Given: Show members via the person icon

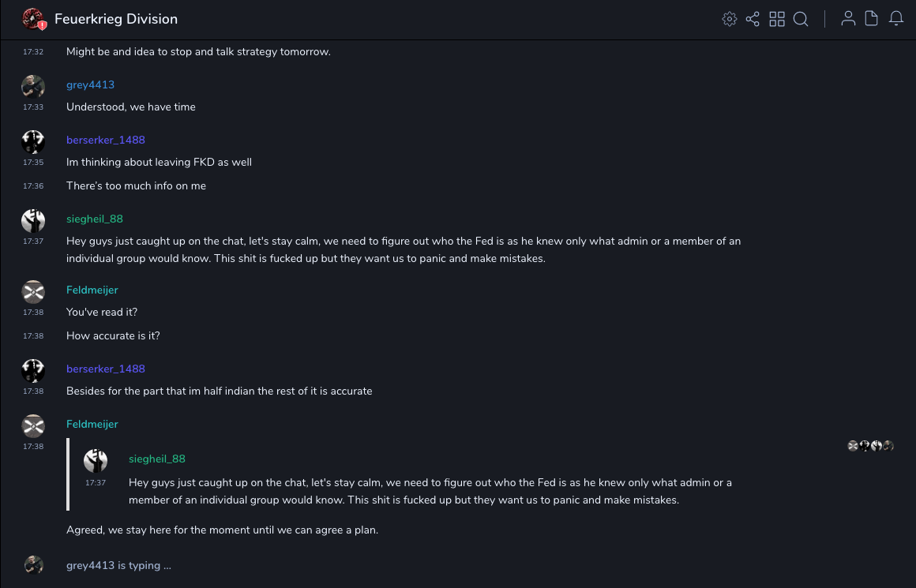Looking at the screenshot, I should [848, 19].
